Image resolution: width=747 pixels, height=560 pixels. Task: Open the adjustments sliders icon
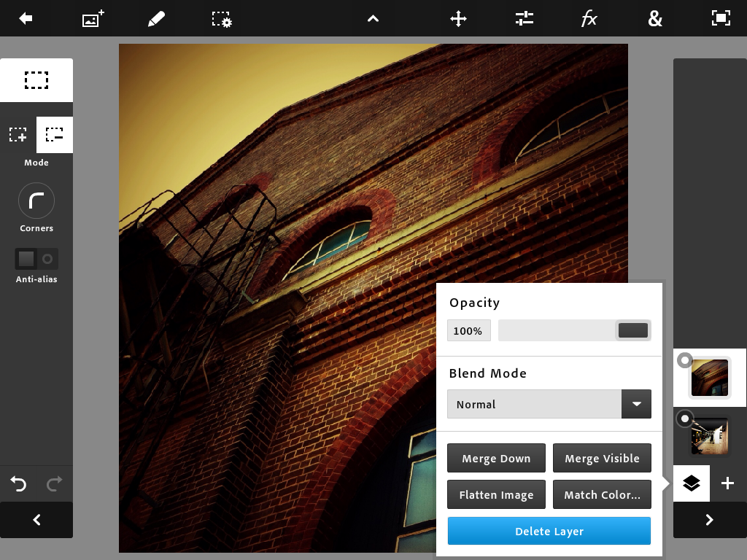[525, 19]
